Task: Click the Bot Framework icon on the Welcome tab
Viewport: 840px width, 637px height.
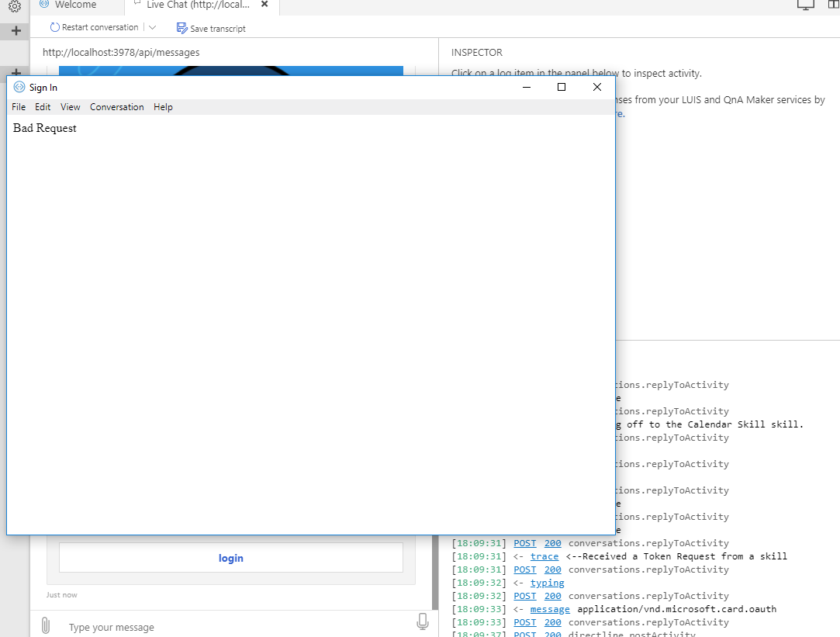Action: coord(44,5)
